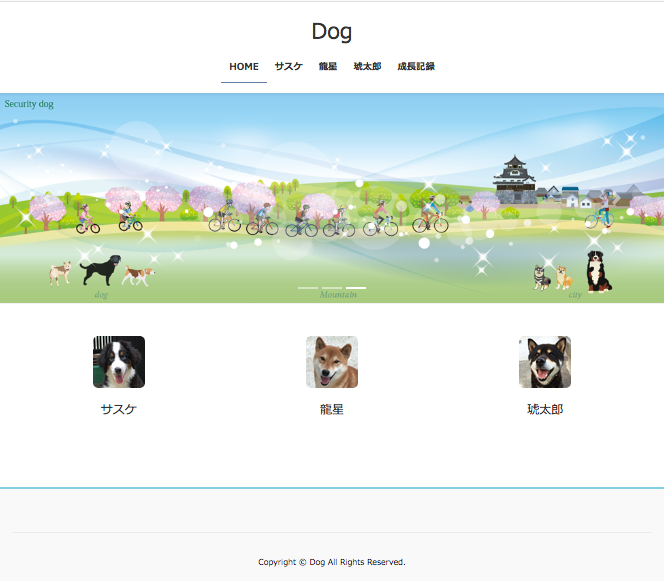Click the Dog site title

(x=332, y=32)
